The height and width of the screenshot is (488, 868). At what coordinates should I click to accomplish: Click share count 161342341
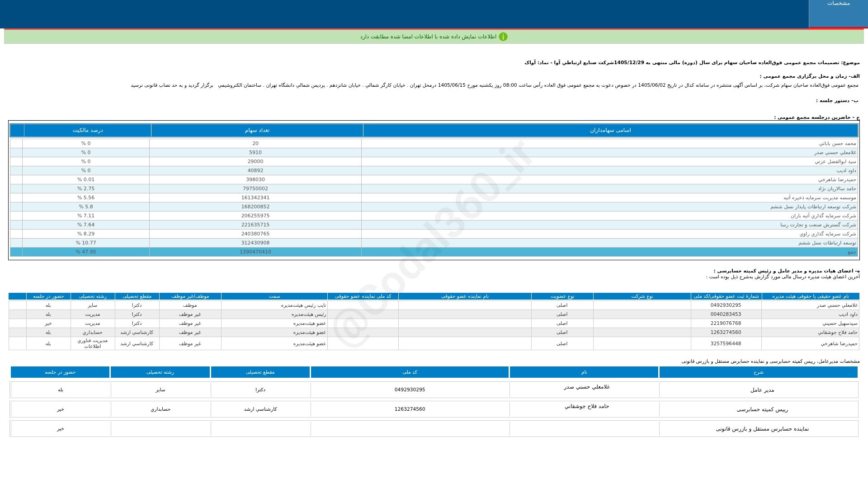coord(255,197)
